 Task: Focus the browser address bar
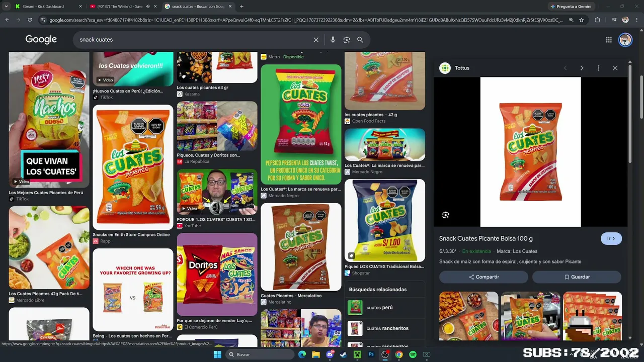pos(306,20)
